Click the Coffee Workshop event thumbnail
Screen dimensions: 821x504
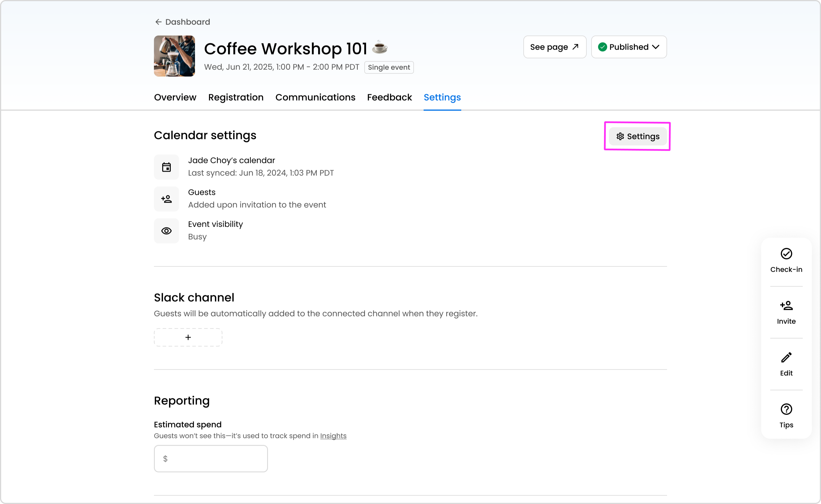[174, 56]
